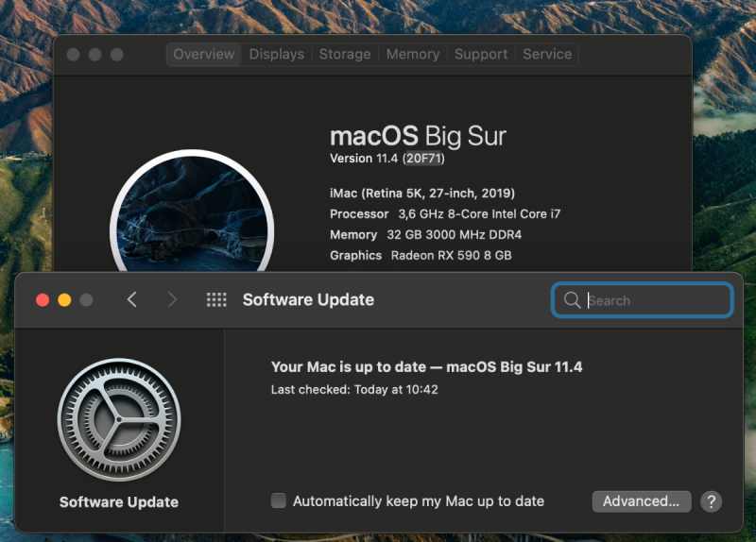Click the 32 GB 3000 MHz DDR4 text

click(x=455, y=234)
